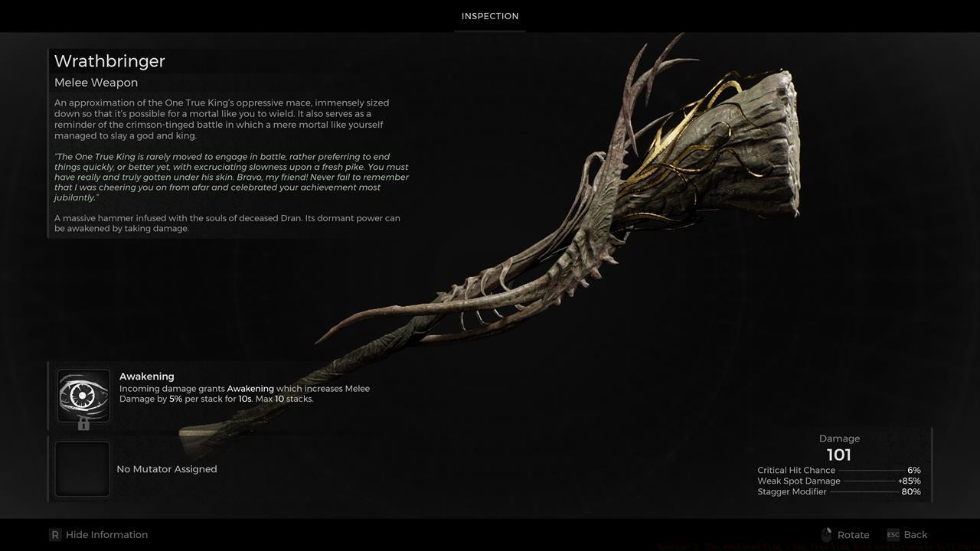Select the empty mutator slot box

click(83, 469)
